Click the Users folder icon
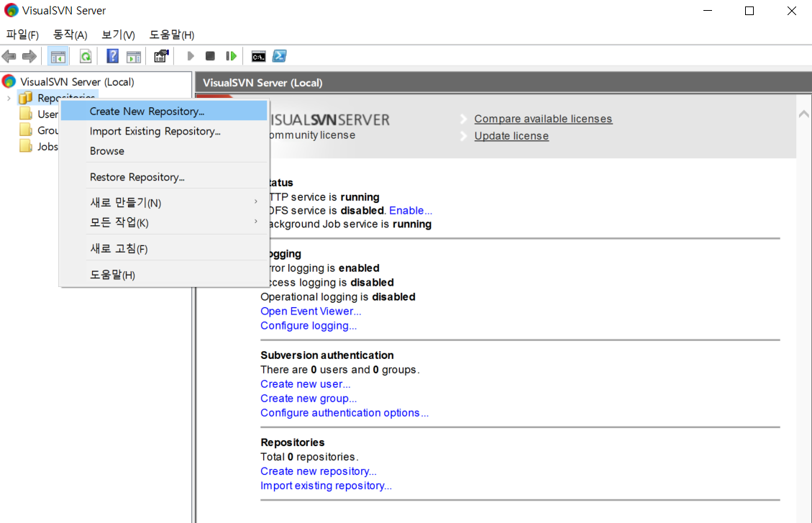The image size is (812, 523). point(25,114)
